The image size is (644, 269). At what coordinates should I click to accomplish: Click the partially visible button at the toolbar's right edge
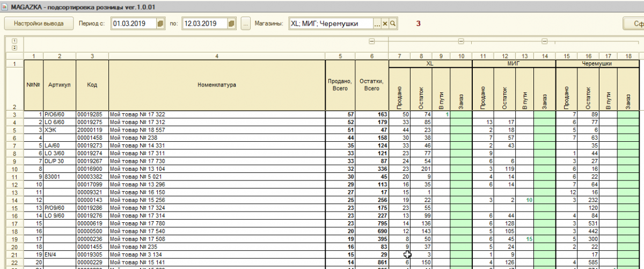click(x=634, y=24)
